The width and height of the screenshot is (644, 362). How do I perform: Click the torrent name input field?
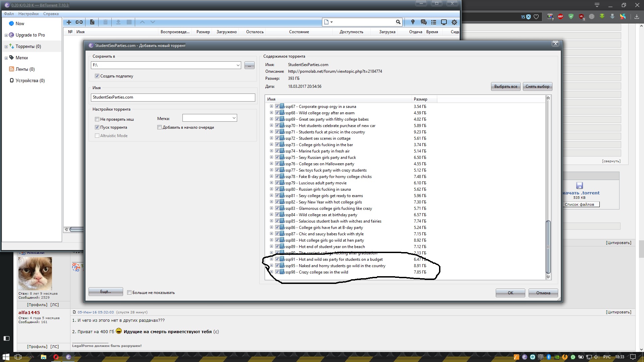(173, 97)
